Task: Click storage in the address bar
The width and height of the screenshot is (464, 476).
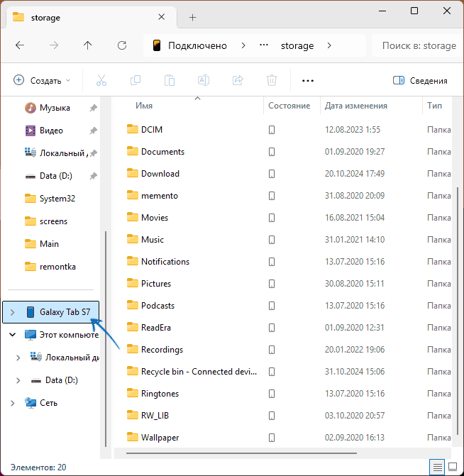Action: [x=297, y=45]
